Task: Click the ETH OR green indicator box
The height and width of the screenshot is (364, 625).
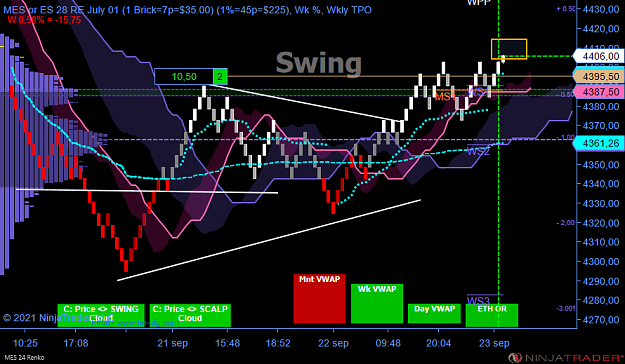Action: (492, 315)
